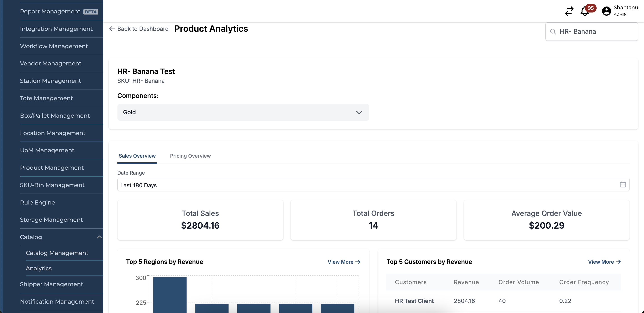Go to Back to Dashboard link

(x=143, y=29)
